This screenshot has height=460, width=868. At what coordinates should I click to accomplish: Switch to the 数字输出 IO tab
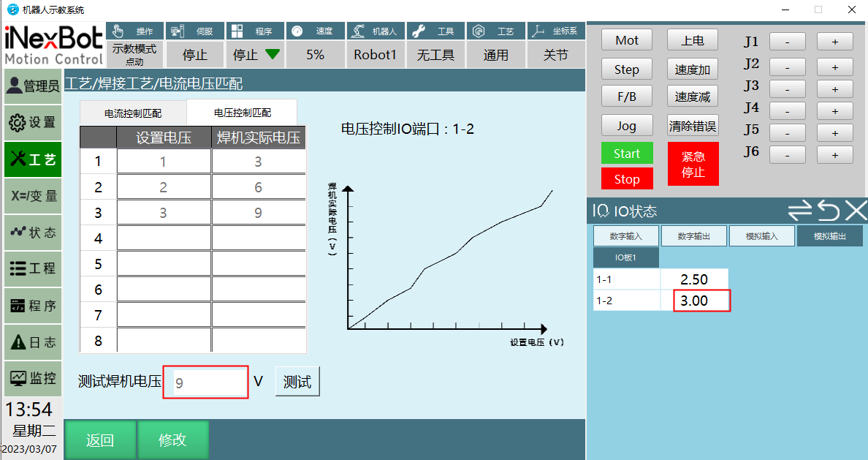[693, 236]
